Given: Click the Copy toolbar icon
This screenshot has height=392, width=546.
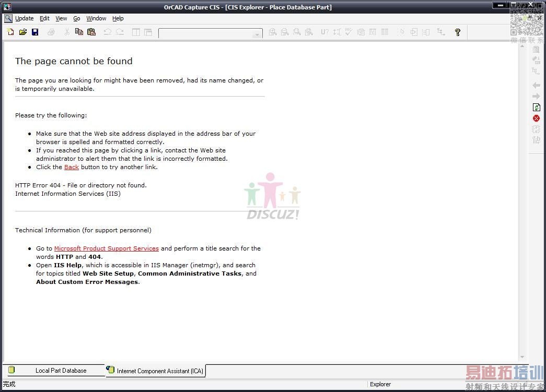Looking at the screenshot, I should [x=79, y=32].
